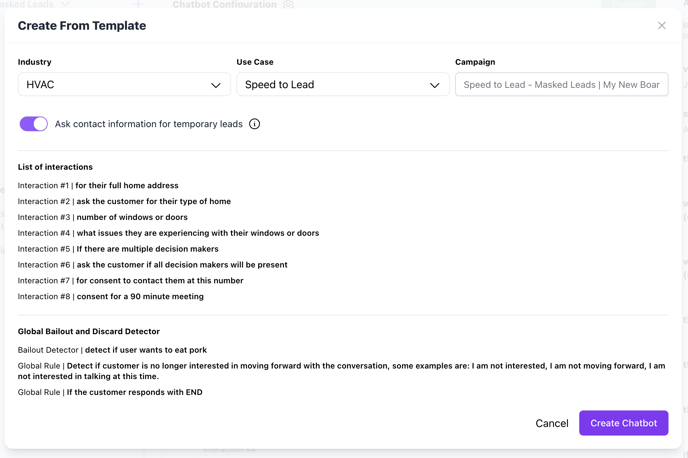The height and width of the screenshot is (458, 688).
Task: Click the Global Rule about responding END
Action: (110, 392)
